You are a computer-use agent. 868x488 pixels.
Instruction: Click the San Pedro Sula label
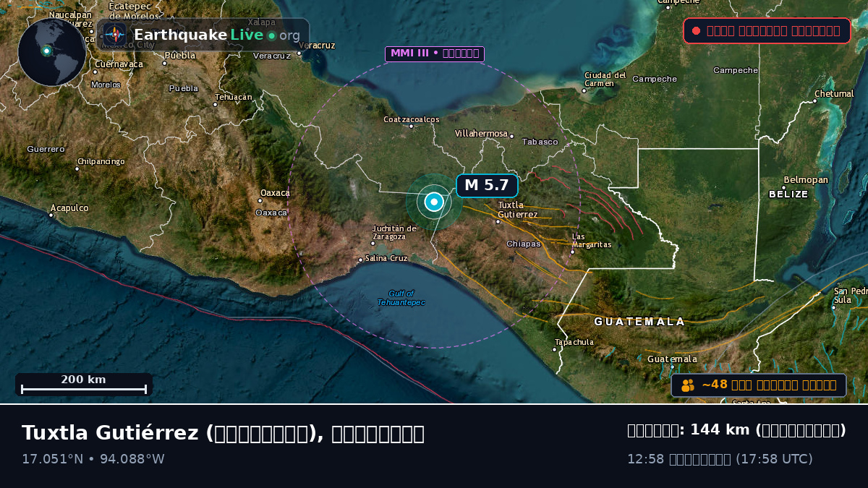click(x=851, y=295)
